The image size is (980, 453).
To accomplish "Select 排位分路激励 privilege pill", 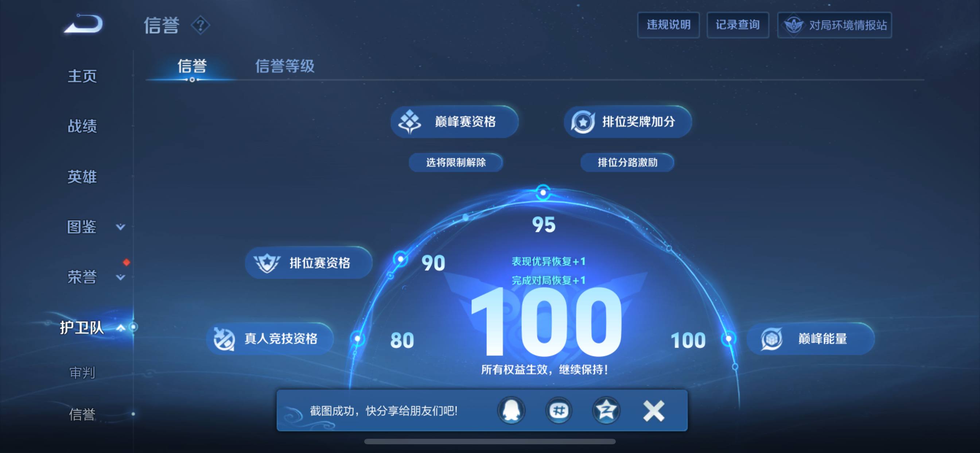I will [627, 162].
